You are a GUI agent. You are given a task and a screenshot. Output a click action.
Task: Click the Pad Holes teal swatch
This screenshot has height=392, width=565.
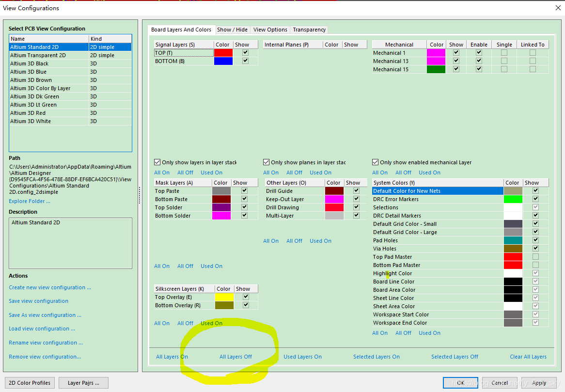coord(513,240)
